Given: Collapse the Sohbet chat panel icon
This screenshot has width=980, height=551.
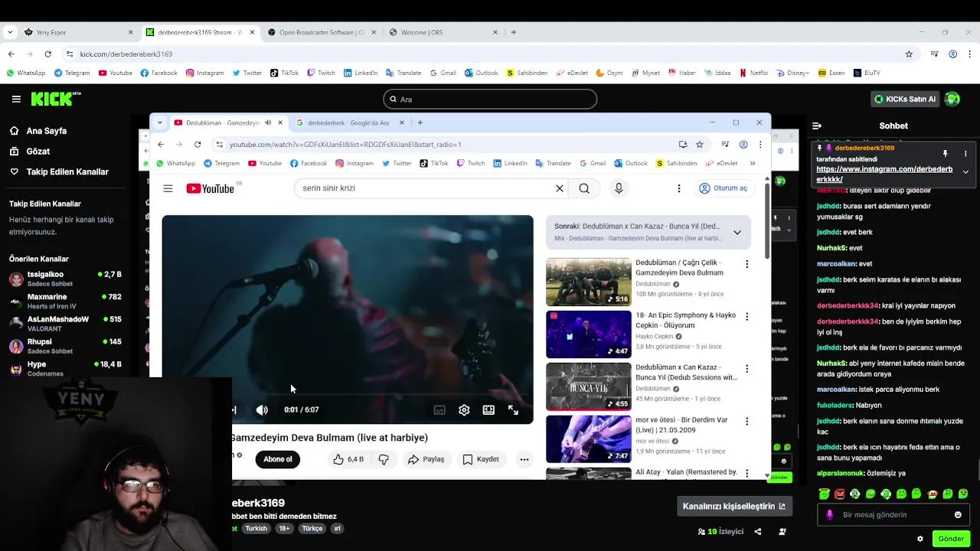Looking at the screenshot, I should click(x=817, y=126).
